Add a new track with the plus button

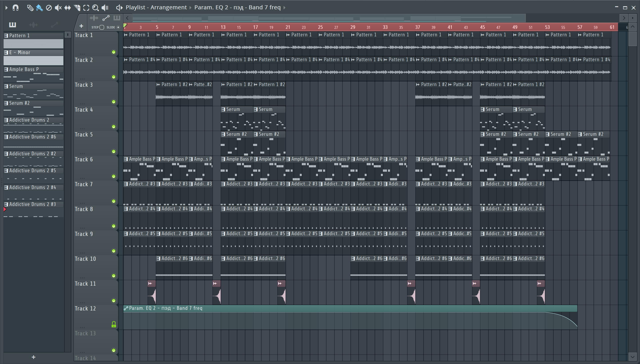81,26
